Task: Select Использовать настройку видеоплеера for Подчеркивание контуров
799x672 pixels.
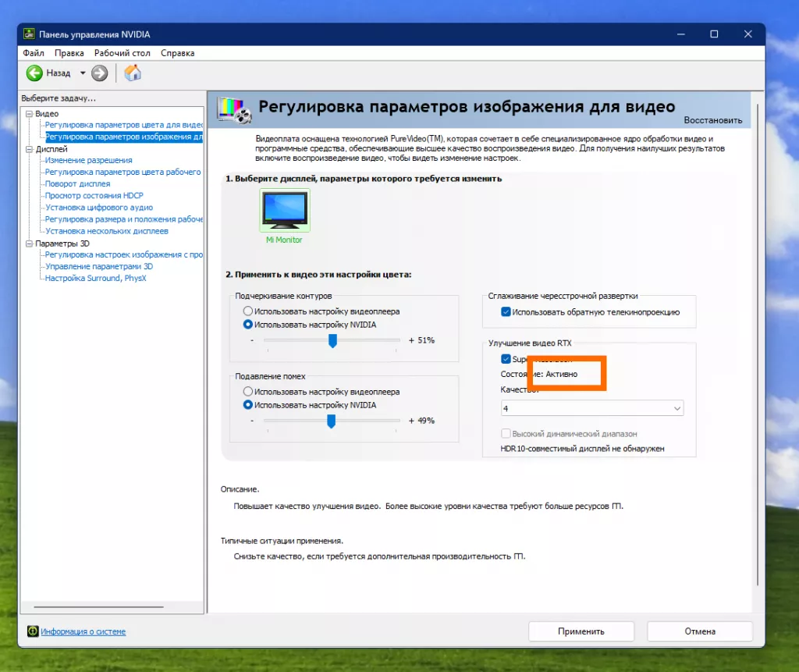Action: coord(247,311)
